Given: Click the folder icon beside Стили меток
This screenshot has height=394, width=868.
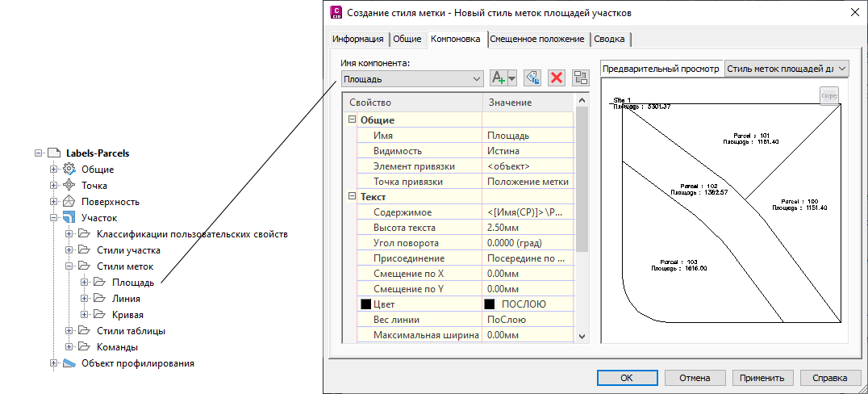Looking at the screenshot, I should pos(84,266).
